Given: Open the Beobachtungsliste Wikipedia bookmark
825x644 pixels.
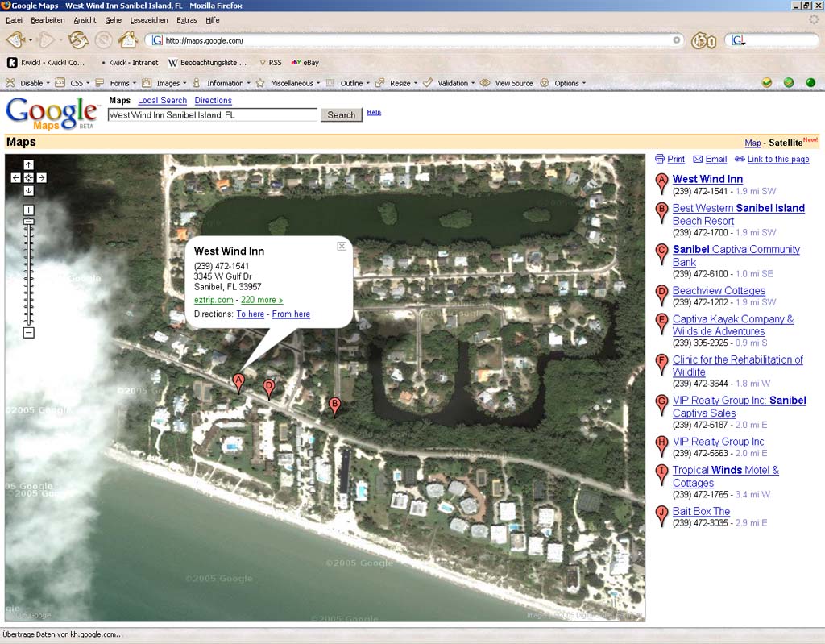Looking at the screenshot, I should [x=207, y=63].
